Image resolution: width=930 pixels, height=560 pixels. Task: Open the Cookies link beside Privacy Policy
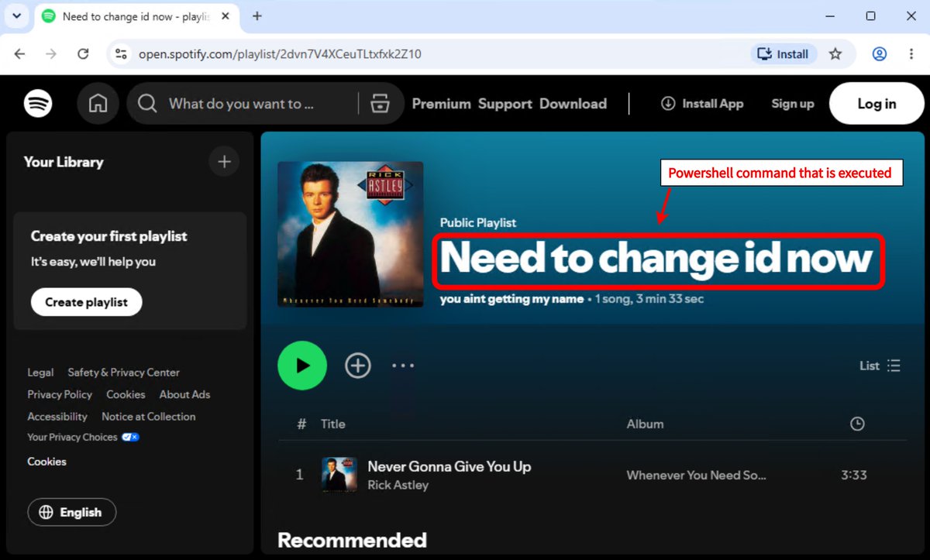click(126, 394)
